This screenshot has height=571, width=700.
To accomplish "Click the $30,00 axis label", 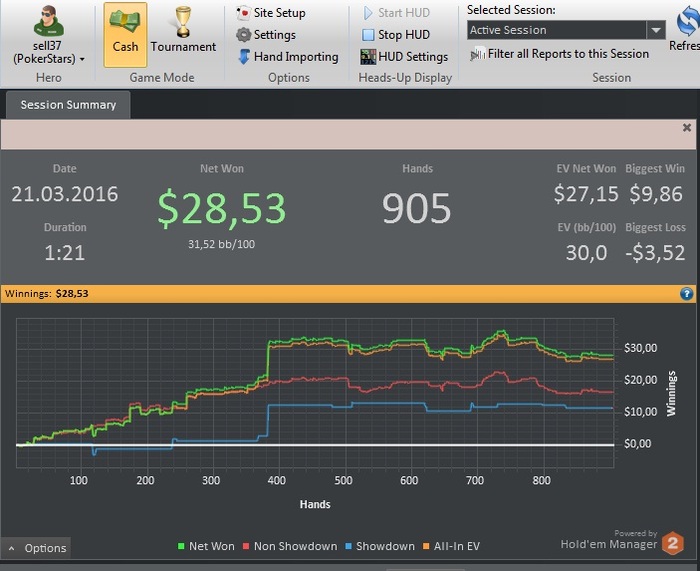I will click(640, 348).
